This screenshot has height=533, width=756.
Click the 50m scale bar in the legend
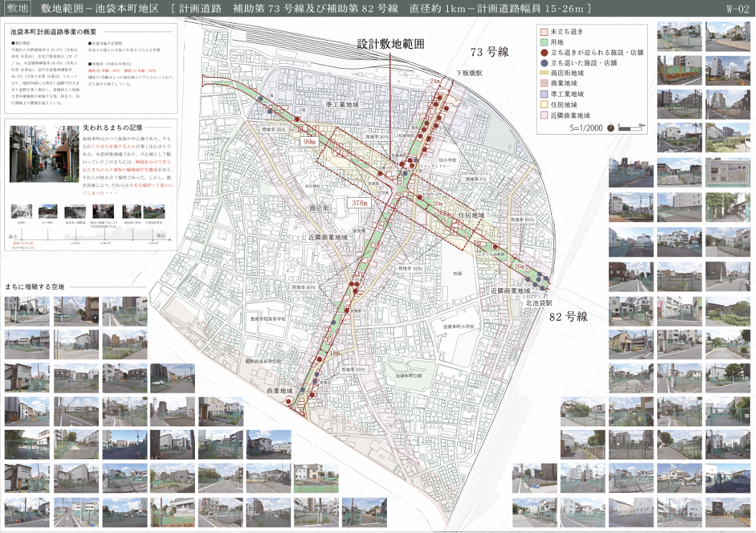click(x=632, y=128)
